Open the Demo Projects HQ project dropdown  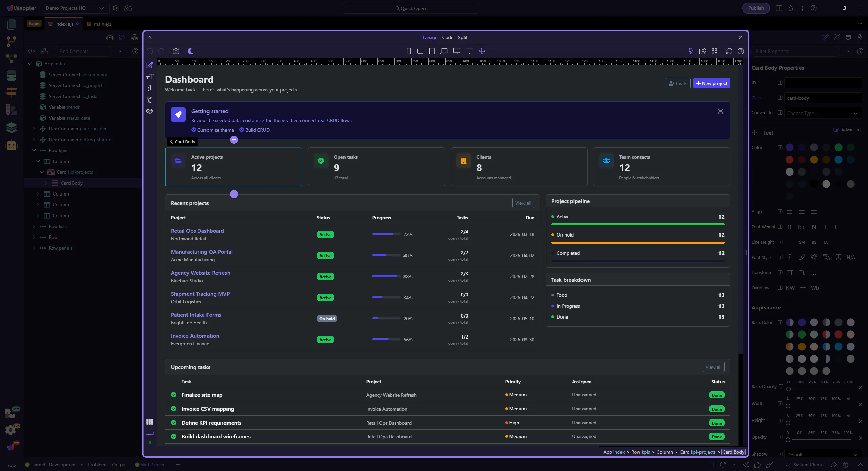click(x=75, y=8)
